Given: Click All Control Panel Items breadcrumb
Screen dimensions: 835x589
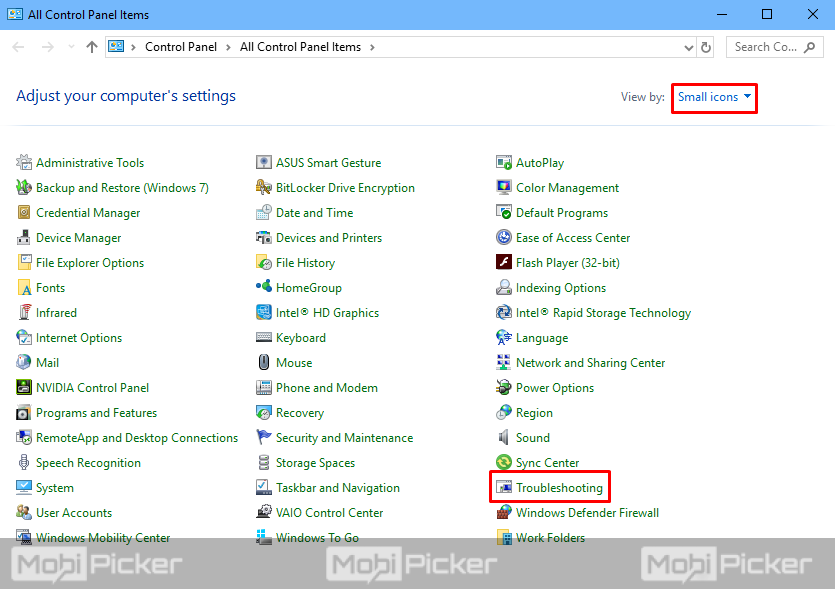Looking at the screenshot, I should (300, 47).
